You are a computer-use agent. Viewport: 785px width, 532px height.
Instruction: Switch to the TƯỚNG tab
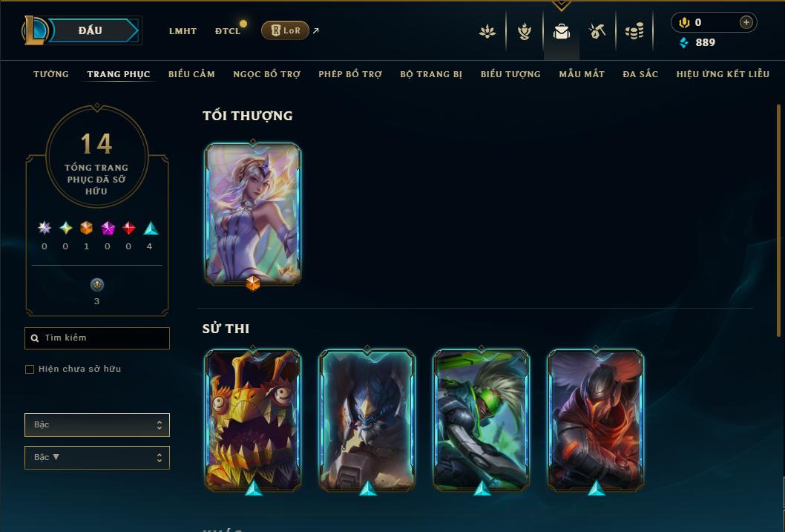point(51,74)
